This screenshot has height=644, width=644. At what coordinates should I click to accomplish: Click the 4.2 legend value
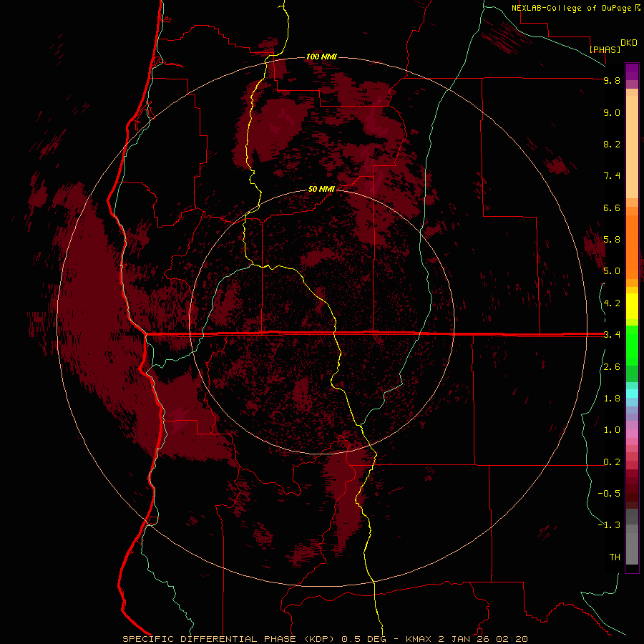[x=612, y=303]
